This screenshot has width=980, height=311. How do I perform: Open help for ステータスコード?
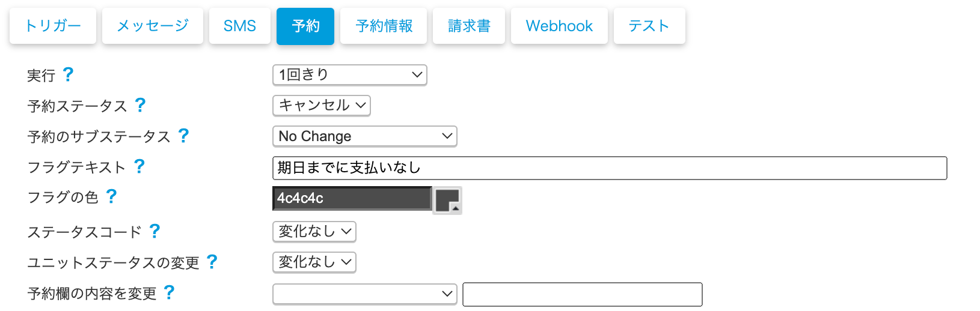155,231
